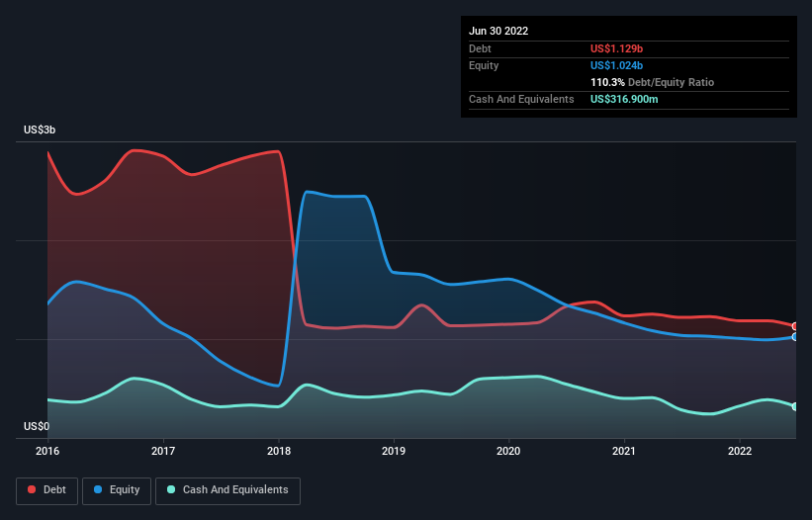Click the 2021 x-axis label
Viewport: 812px width, 520px height.
624,451
